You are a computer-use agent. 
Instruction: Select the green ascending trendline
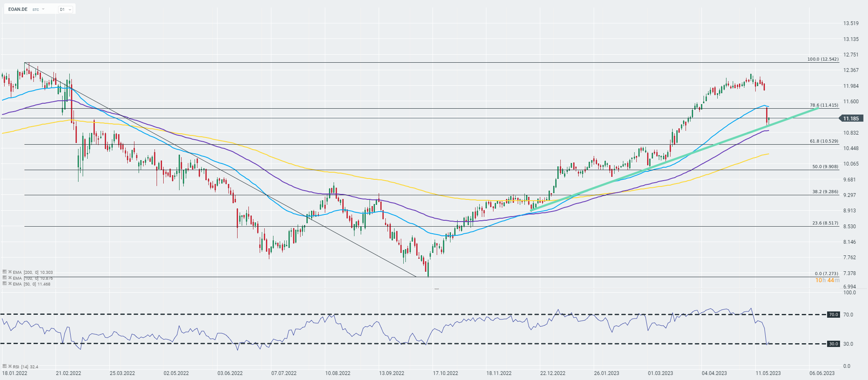(668, 163)
